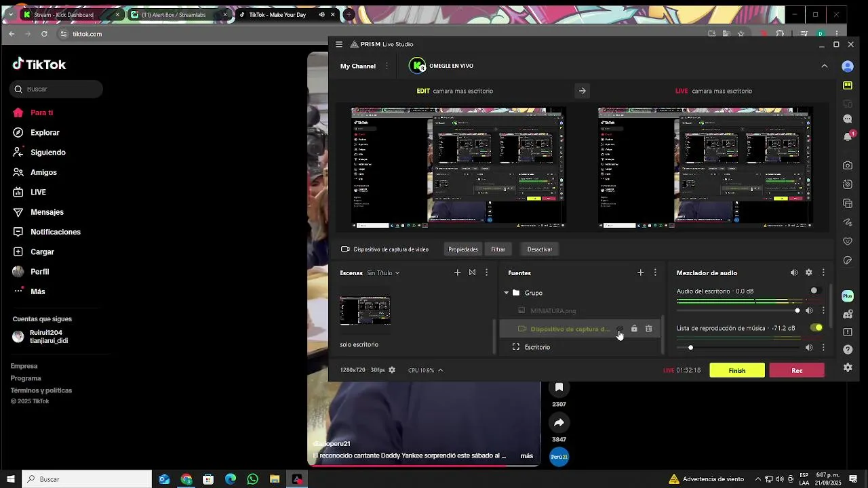This screenshot has height=488, width=868.
Task: Click Filtrar button
Action: pos(498,249)
